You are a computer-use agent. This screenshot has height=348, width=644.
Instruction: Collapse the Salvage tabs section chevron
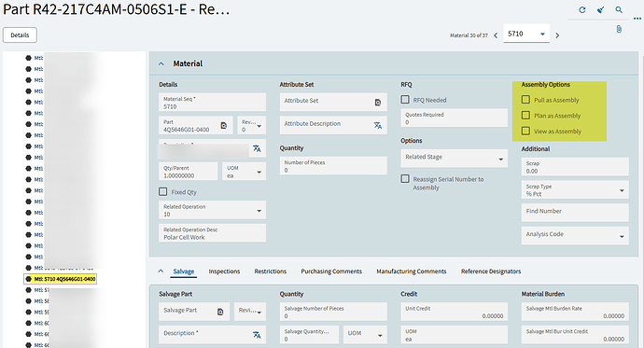[x=161, y=271]
